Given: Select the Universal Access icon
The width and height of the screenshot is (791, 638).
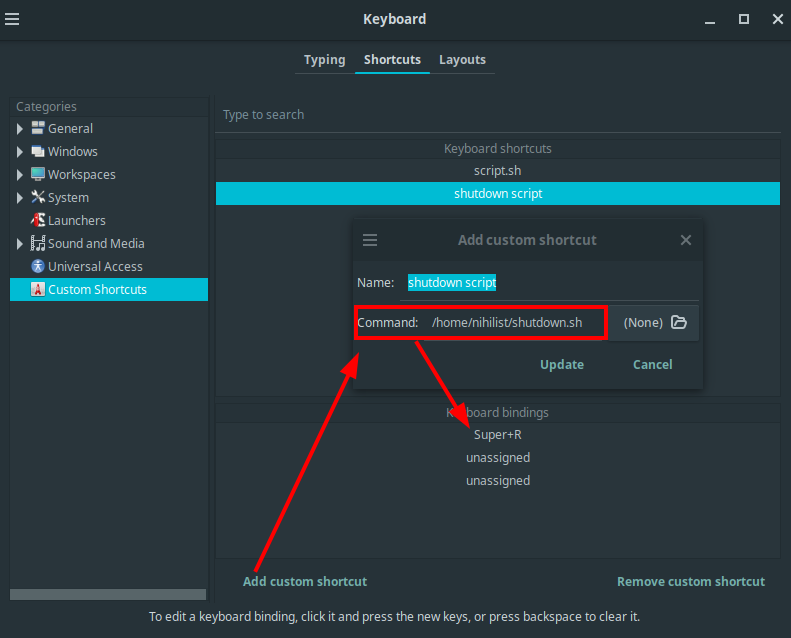Looking at the screenshot, I should tap(38, 266).
